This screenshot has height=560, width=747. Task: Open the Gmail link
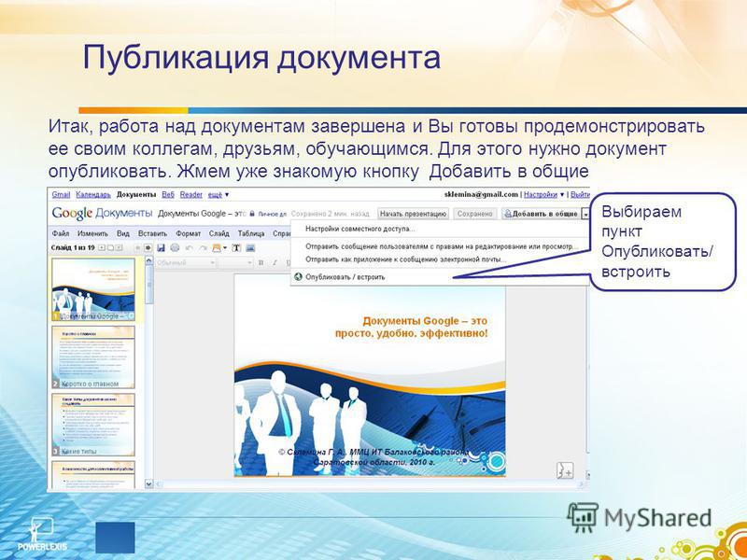click(61, 195)
